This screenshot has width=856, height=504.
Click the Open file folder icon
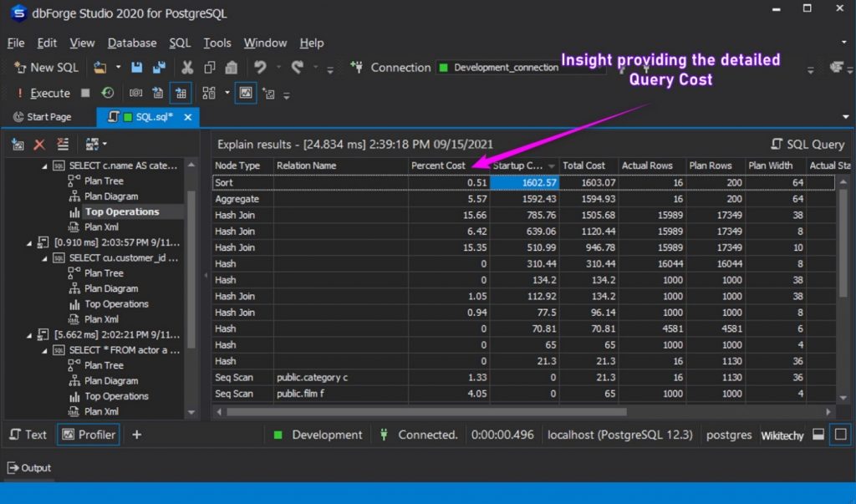tap(100, 68)
